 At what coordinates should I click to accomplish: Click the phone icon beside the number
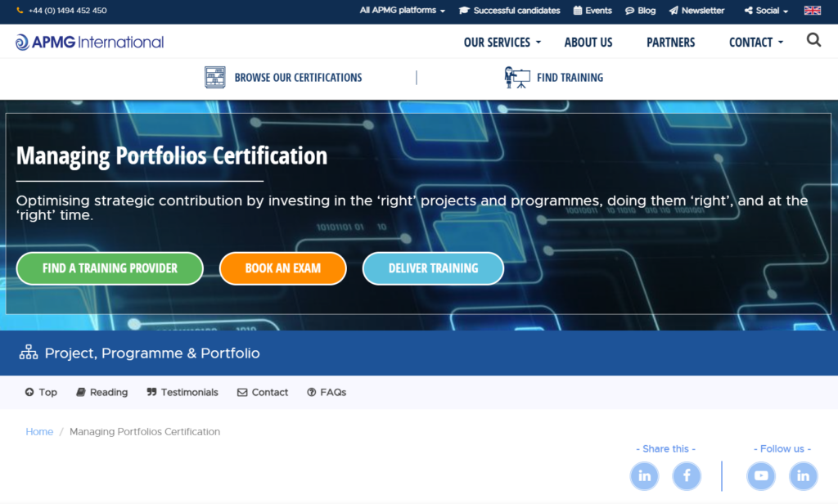point(20,11)
